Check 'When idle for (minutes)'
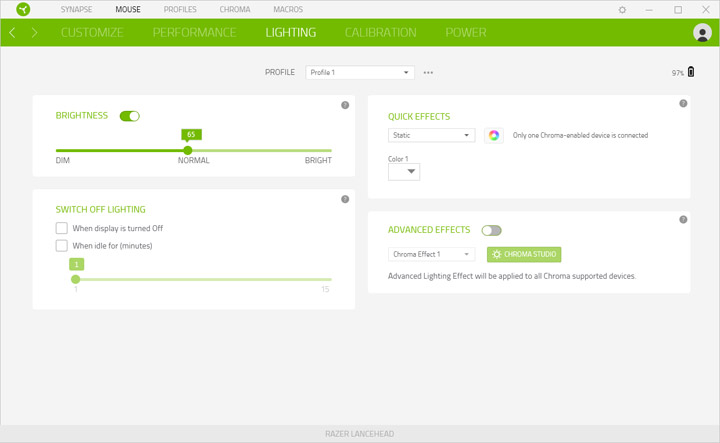This screenshot has height=443, width=720. click(62, 246)
